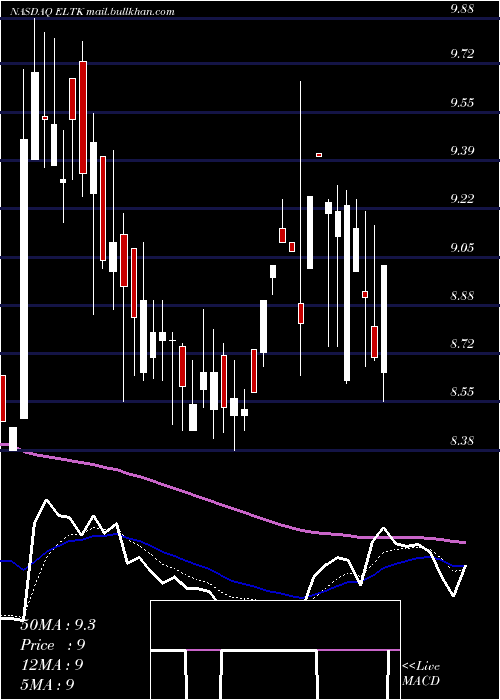This screenshot has height=700, width=500.
Task: Click the 12MA : 9 readout
Action: 52,665
